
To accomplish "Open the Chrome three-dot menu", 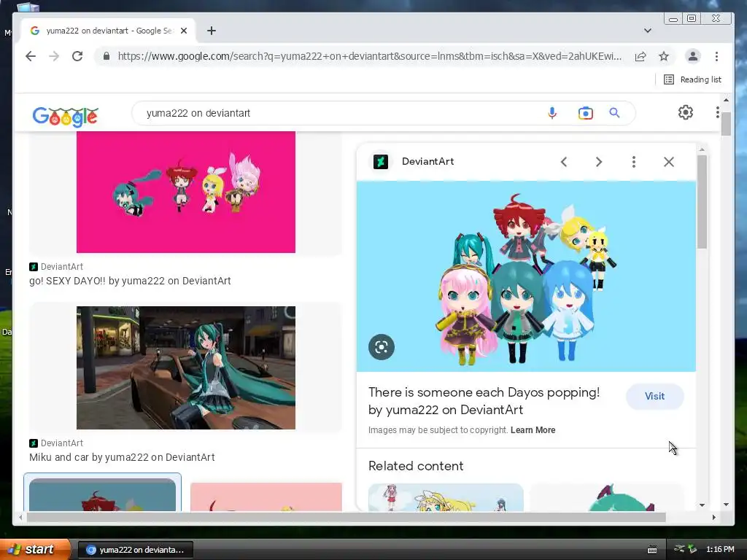I will pos(716,56).
